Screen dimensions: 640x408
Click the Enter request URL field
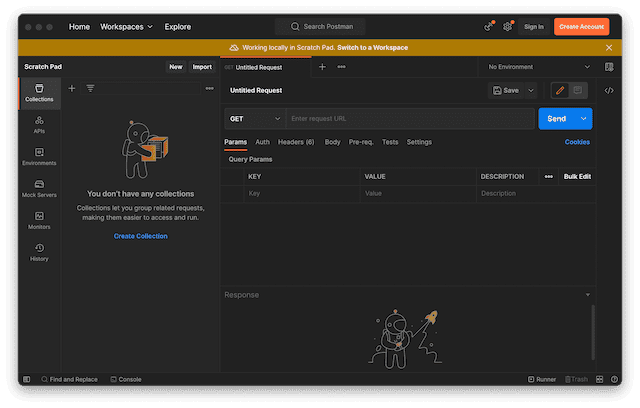[410, 118]
